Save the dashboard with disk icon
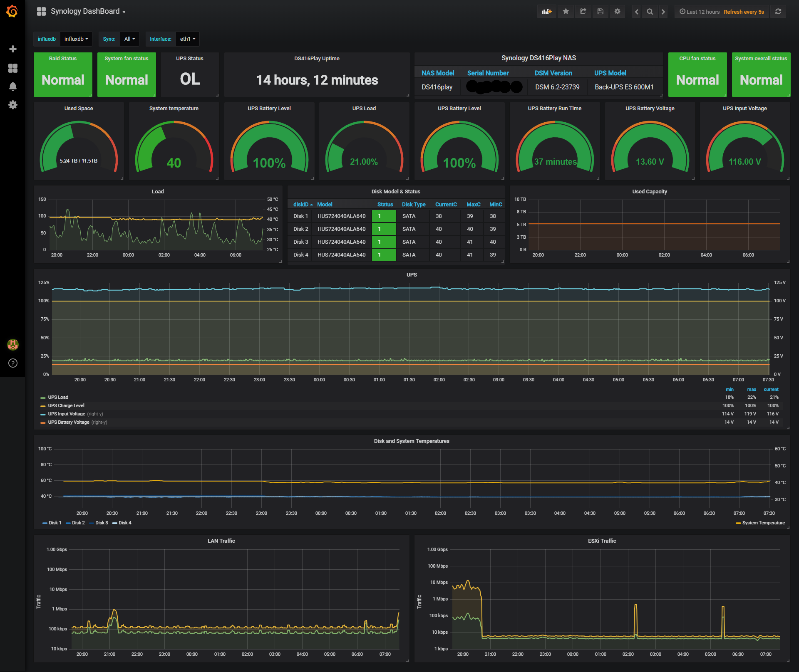Image resolution: width=799 pixels, height=672 pixels. click(x=600, y=12)
